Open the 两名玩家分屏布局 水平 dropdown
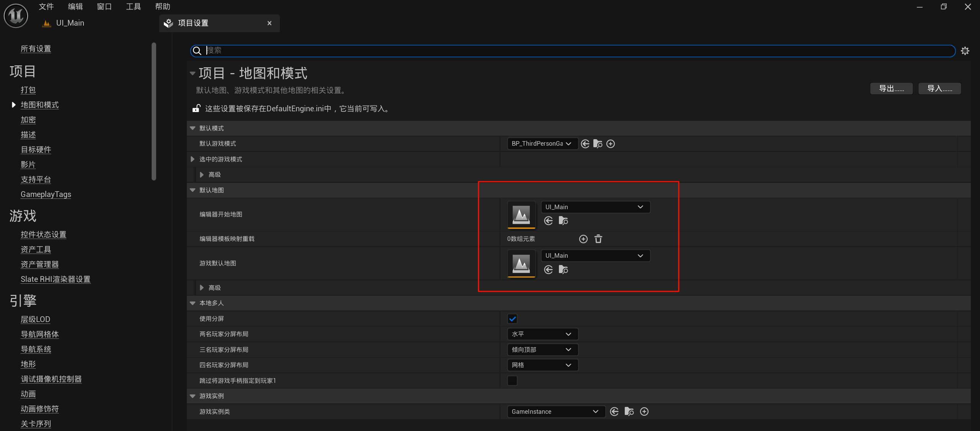 tap(542, 334)
